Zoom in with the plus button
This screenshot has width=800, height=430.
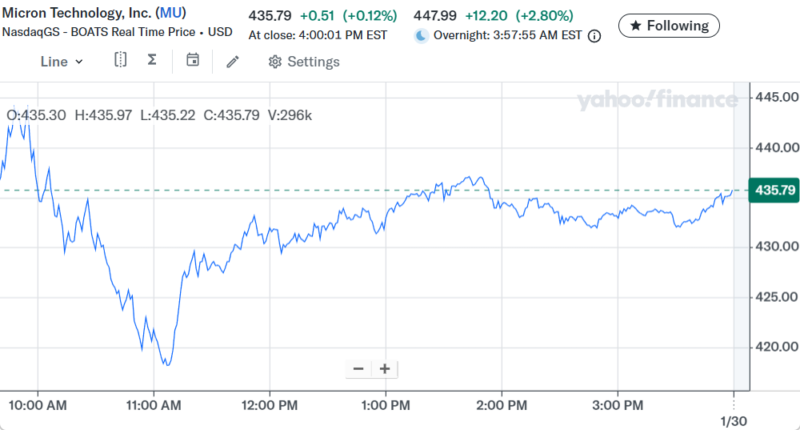384,369
